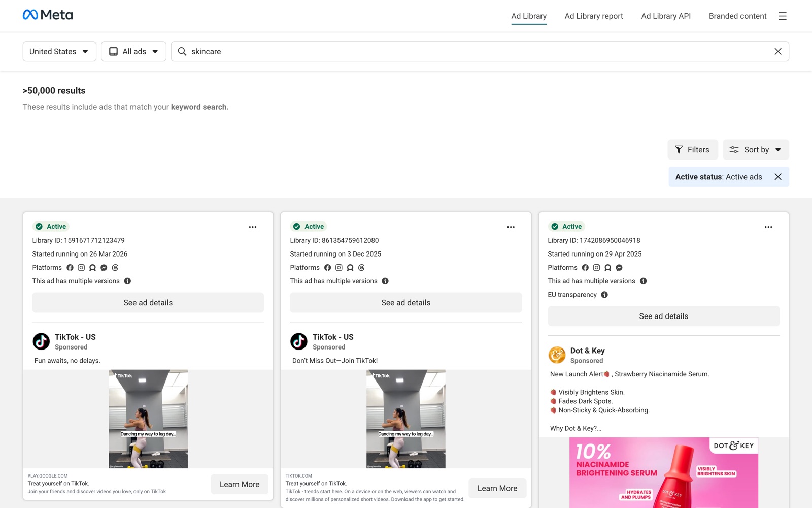Open TikTok - US page in ad 1591671712123479

tap(75, 337)
